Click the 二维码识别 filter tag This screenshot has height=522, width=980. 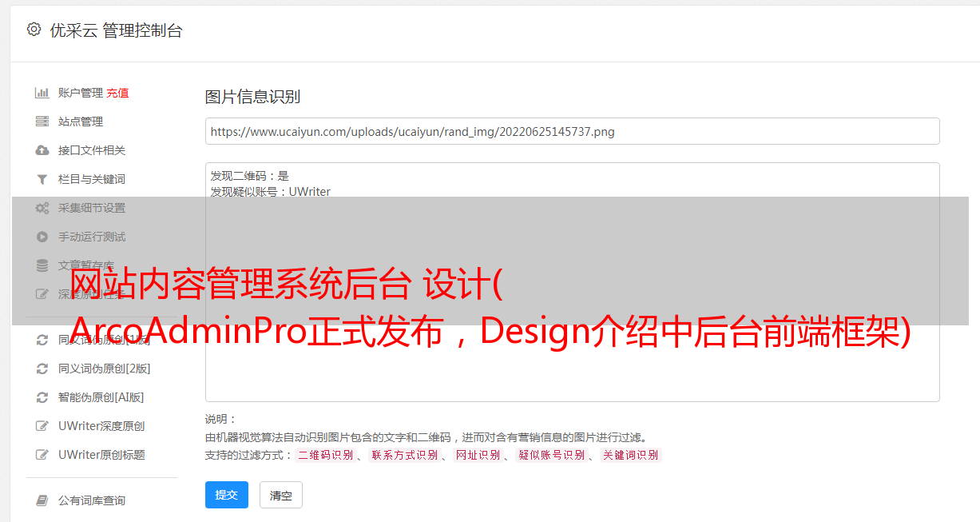point(325,455)
